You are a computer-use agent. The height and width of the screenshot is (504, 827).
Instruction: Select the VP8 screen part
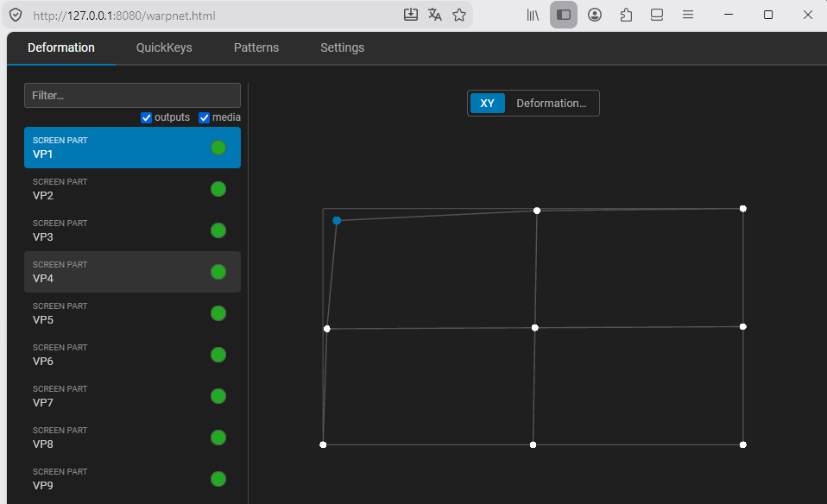132,438
